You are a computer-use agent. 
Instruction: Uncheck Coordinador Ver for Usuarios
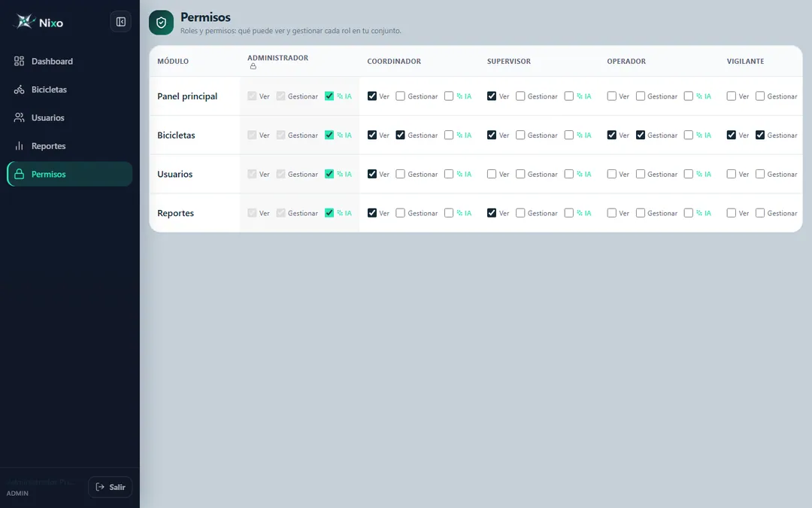click(372, 174)
